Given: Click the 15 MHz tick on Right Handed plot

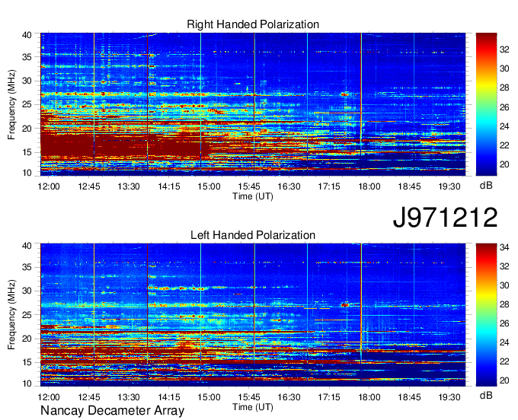Looking at the screenshot, I should pos(27,152).
